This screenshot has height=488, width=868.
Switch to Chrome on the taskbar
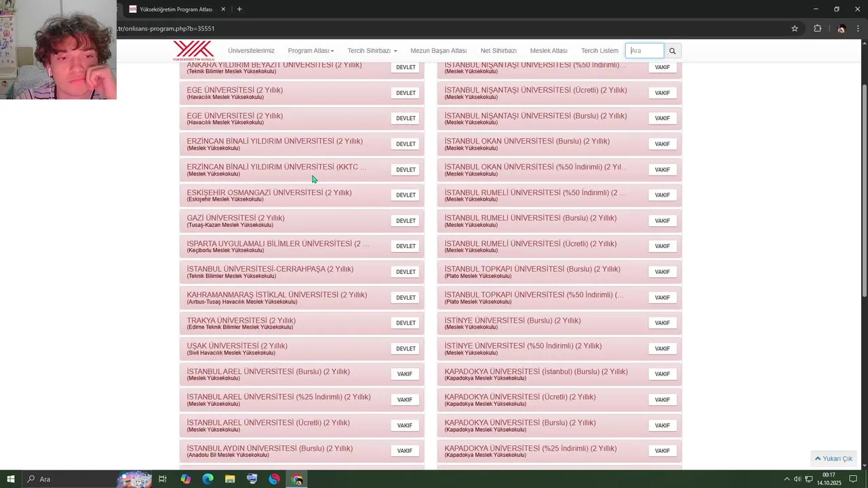pos(297,479)
